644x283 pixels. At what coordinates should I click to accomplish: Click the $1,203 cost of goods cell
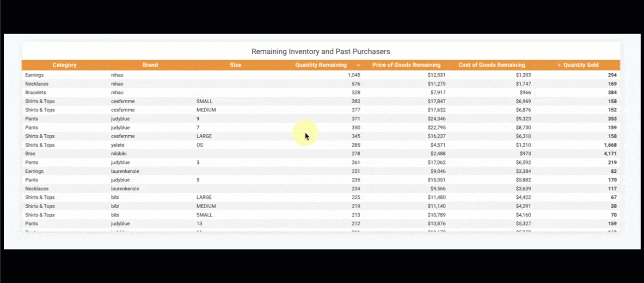point(523,75)
